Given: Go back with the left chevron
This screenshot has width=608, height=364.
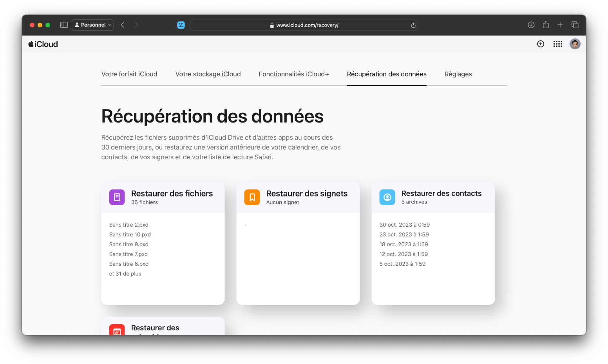Looking at the screenshot, I should click(123, 25).
